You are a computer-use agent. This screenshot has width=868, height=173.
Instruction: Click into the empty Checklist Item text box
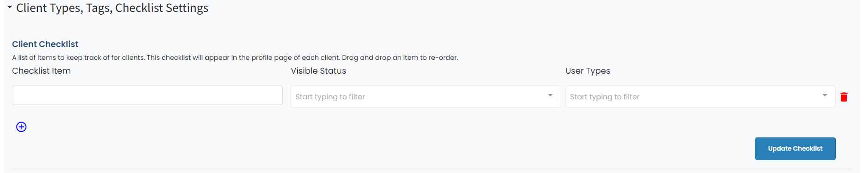tap(147, 96)
